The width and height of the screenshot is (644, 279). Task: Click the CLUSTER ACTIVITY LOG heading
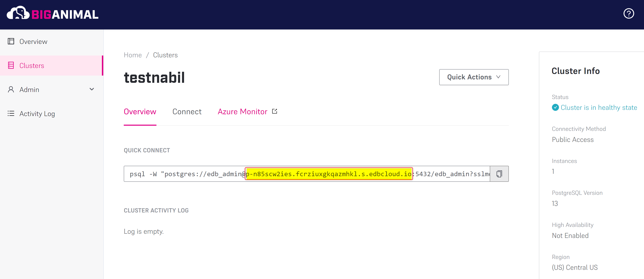pos(156,210)
